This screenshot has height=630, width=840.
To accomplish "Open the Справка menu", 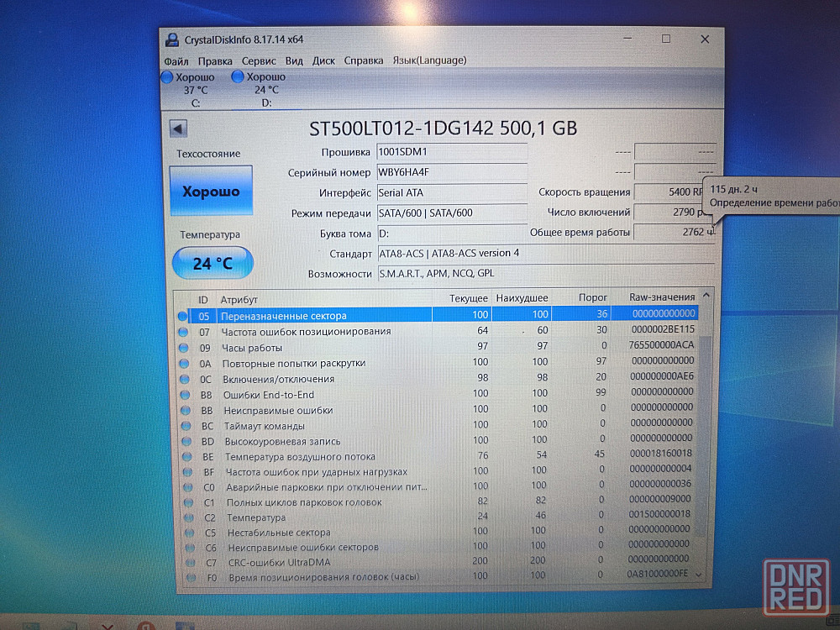I will tap(363, 60).
